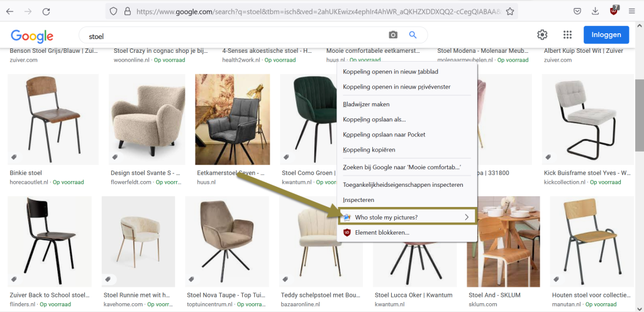Click the uBlock Origin extension icon
Viewport: 644px width, 312px height.
point(614,11)
